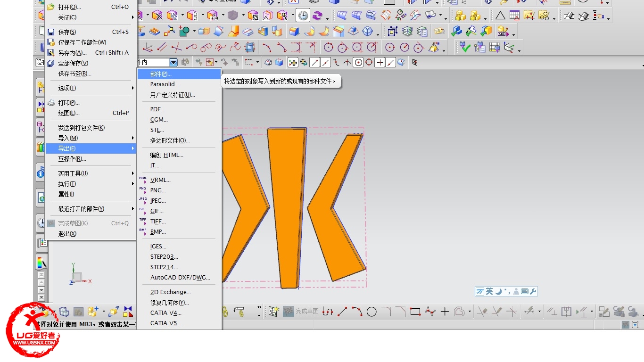Select the Circle sketch tool
This screenshot has width=644, height=362.
click(372, 311)
